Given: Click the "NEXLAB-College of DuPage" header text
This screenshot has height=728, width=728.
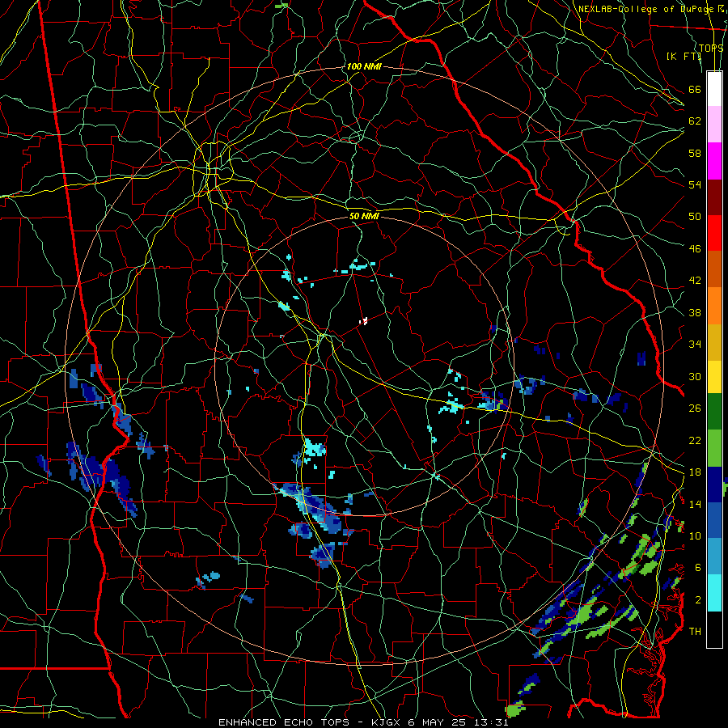Looking at the screenshot, I should 645,9.
